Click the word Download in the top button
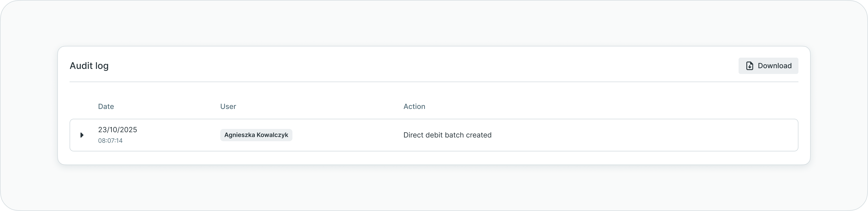 pos(774,66)
